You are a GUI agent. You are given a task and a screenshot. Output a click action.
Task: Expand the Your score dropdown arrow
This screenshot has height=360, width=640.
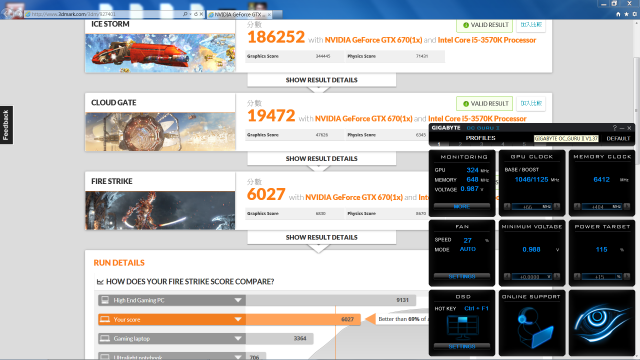pos(238,319)
